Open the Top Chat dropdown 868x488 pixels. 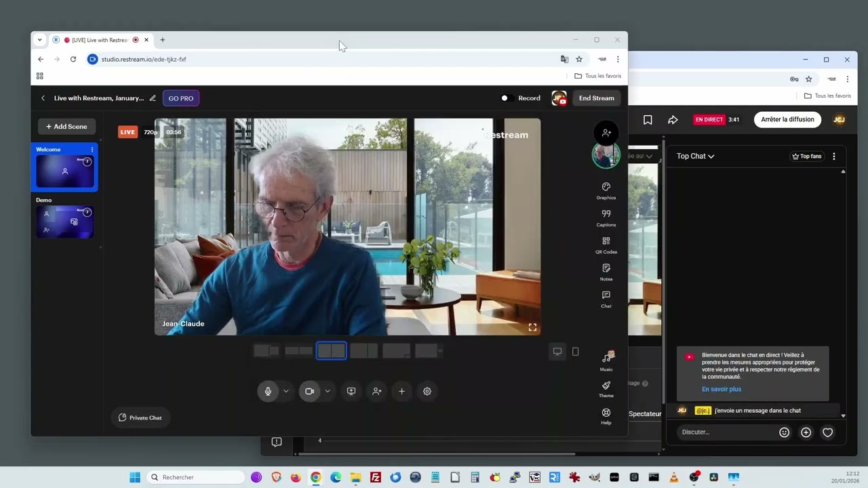pos(695,156)
